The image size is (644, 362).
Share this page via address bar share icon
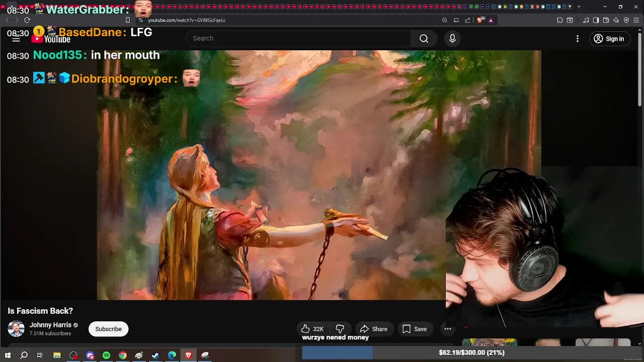point(467,20)
